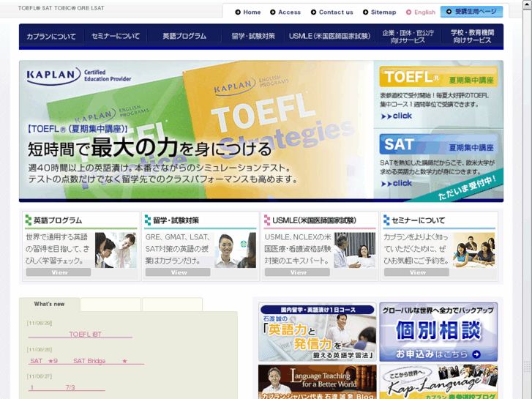Click the 英語プログラム card heading

(x=58, y=220)
